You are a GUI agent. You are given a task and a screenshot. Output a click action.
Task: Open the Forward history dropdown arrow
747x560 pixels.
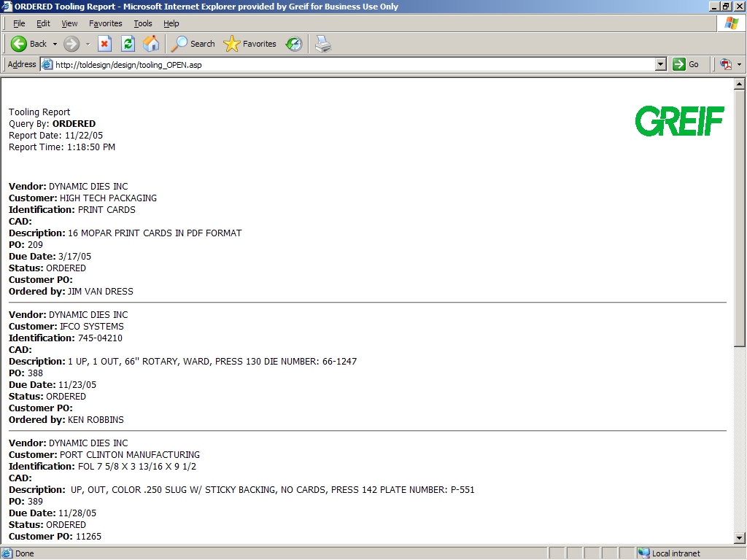tap(88, 44)
